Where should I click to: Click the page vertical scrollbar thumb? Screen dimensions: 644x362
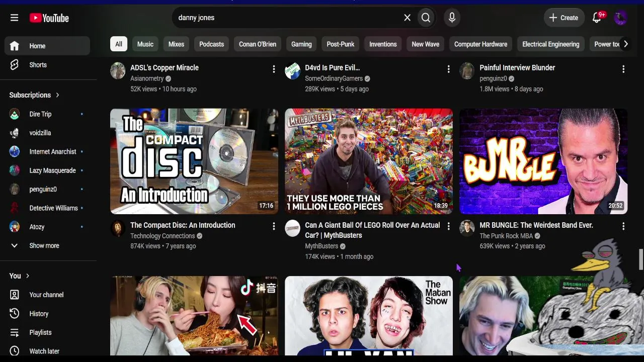pyautogui.click(x=641, y=259)
